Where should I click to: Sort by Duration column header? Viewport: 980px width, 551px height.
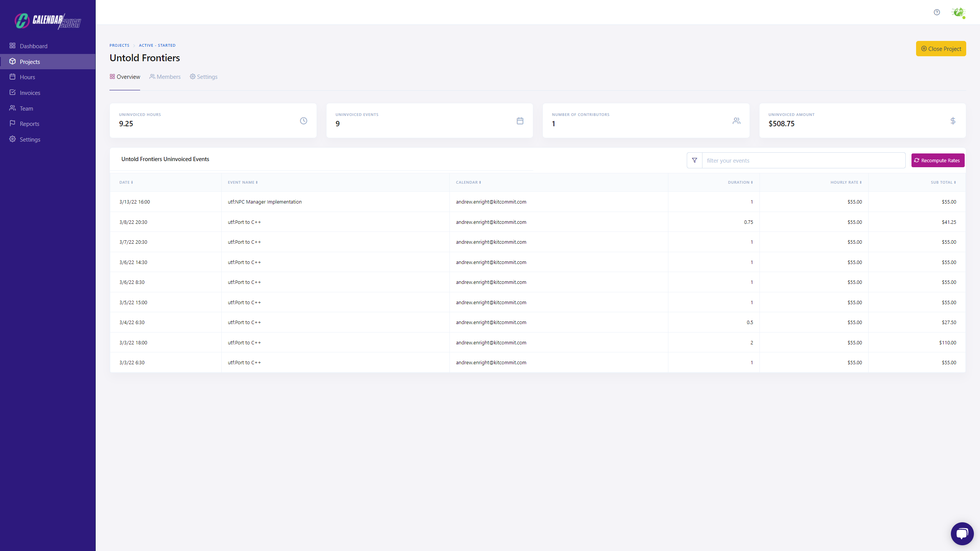pyautogui.click(x=740, y=183)
